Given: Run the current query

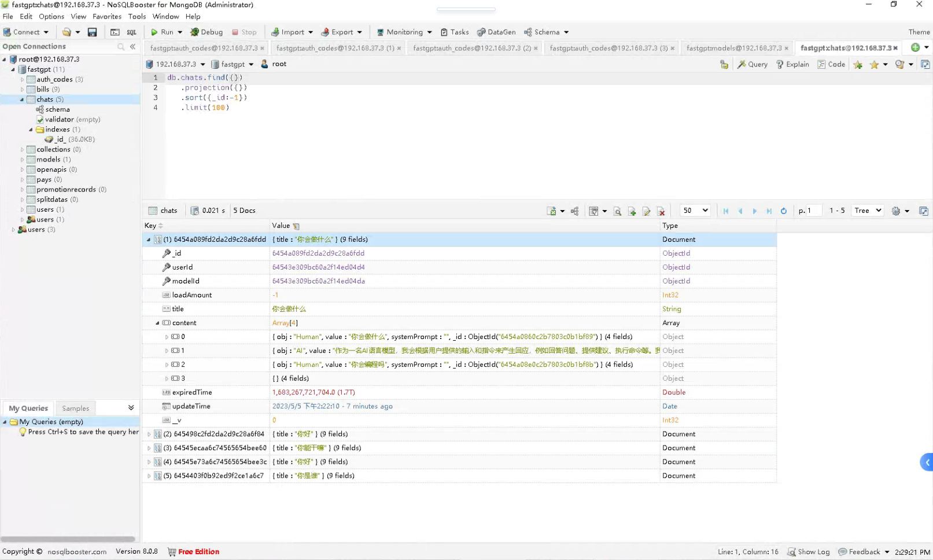Looking at the screenshot, I should (x=162, y=32).
